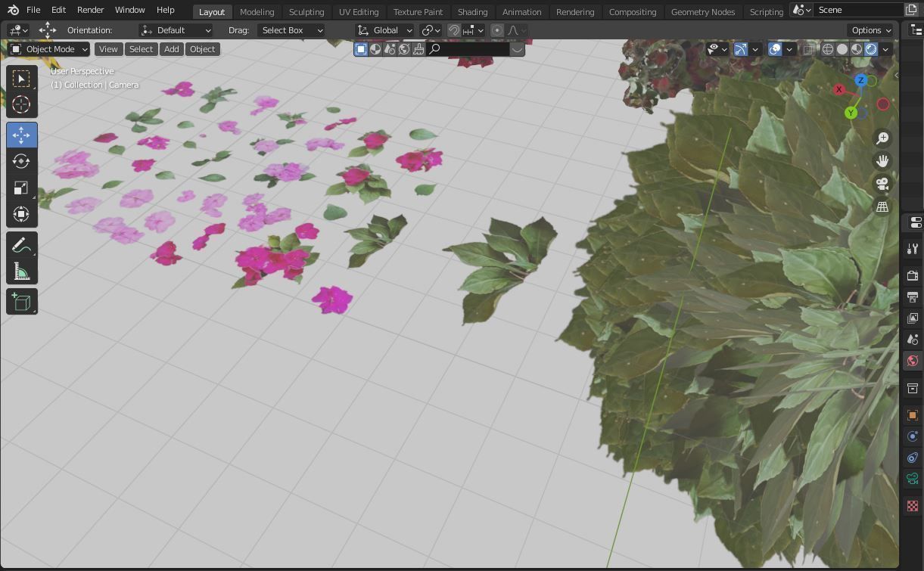Open the Texture properties tab
Image resolution: width=924 pixels, height=571 pixels.
click(913, 506)
